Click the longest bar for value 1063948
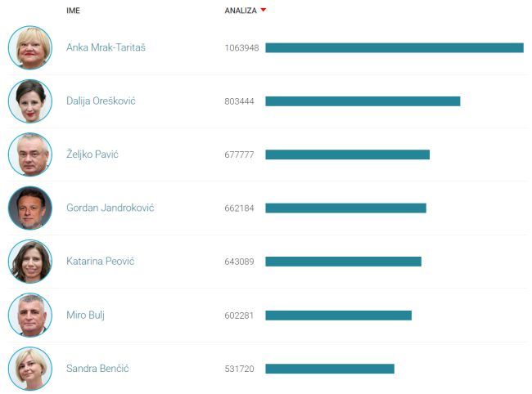The height and width of the screenshot is (394, 532). coord(394,48)
